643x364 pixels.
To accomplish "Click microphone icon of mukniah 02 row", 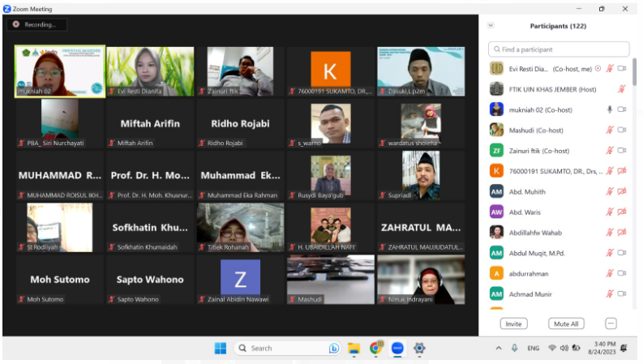I will (610, 109).
